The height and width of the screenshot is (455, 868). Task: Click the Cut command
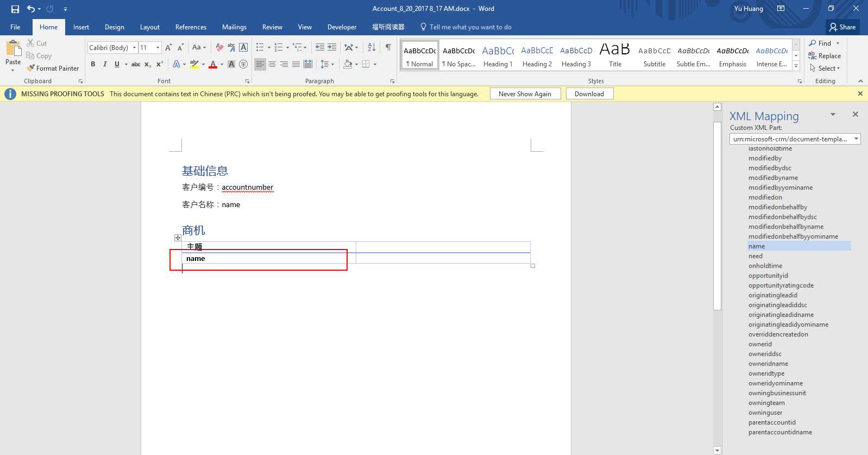pos(37,43)
